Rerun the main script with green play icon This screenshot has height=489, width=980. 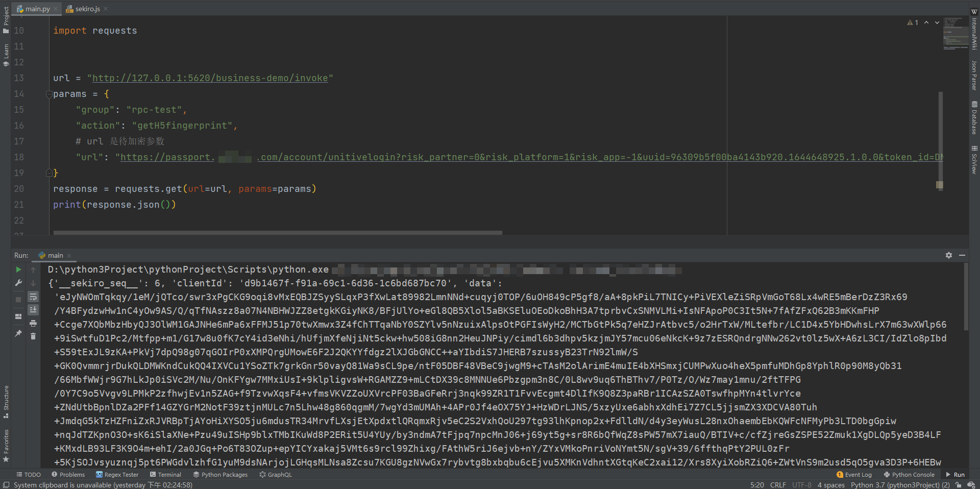tap(18, 270)
